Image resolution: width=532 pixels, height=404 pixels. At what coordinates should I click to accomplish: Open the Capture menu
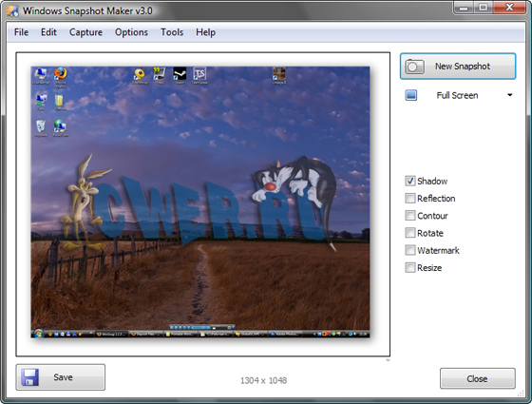[85, 32]
